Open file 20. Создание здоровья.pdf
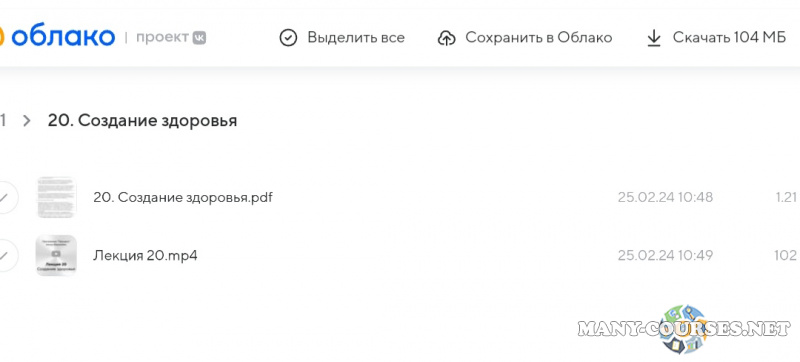800x362 pixels. click(183, 197)
